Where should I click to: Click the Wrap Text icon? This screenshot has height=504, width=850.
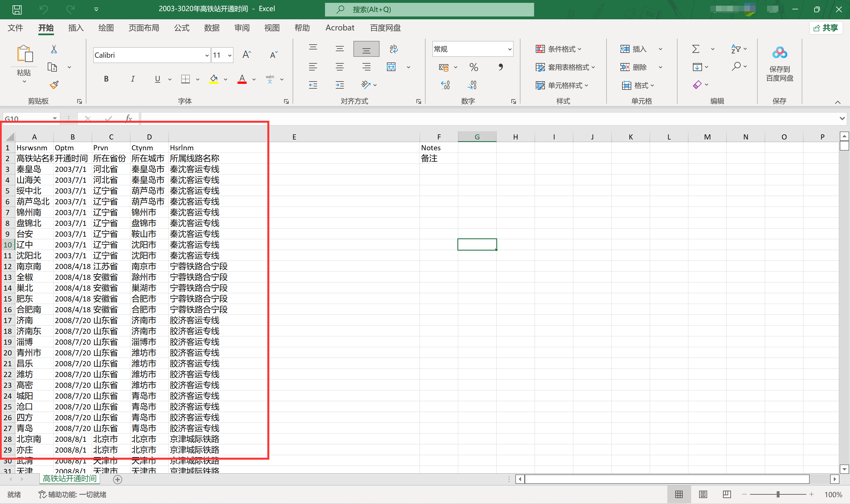tap(393, 49)
